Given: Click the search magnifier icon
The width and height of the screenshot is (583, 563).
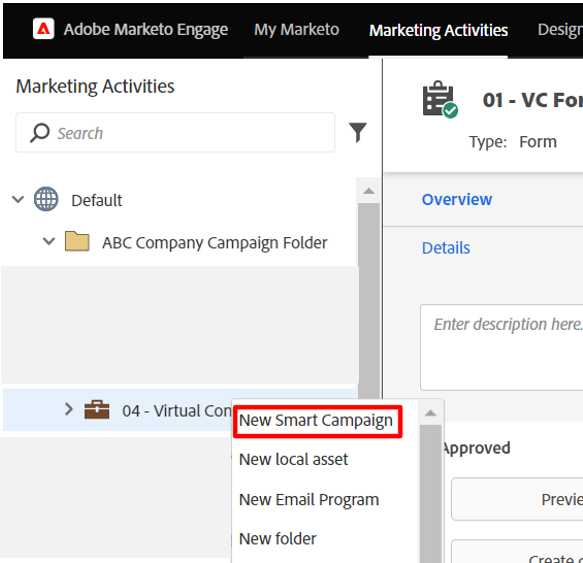Looking at the screenshot, I should [39, 133].
